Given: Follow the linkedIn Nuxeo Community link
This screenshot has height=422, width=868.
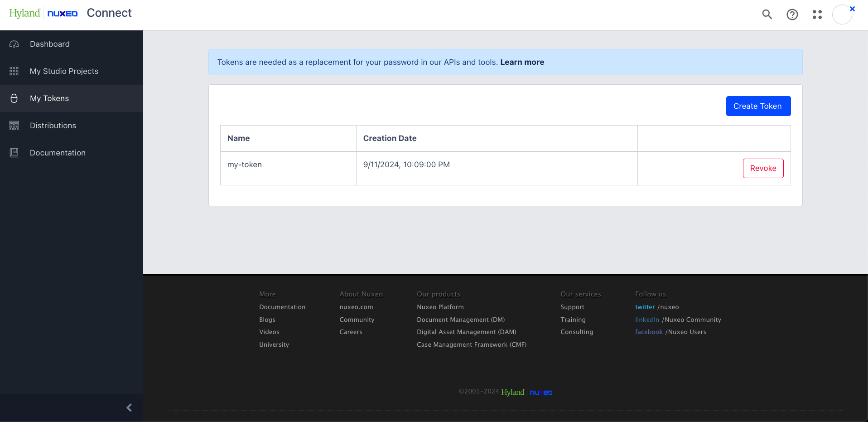Looking at the screenshot, I should pos(678,320).
